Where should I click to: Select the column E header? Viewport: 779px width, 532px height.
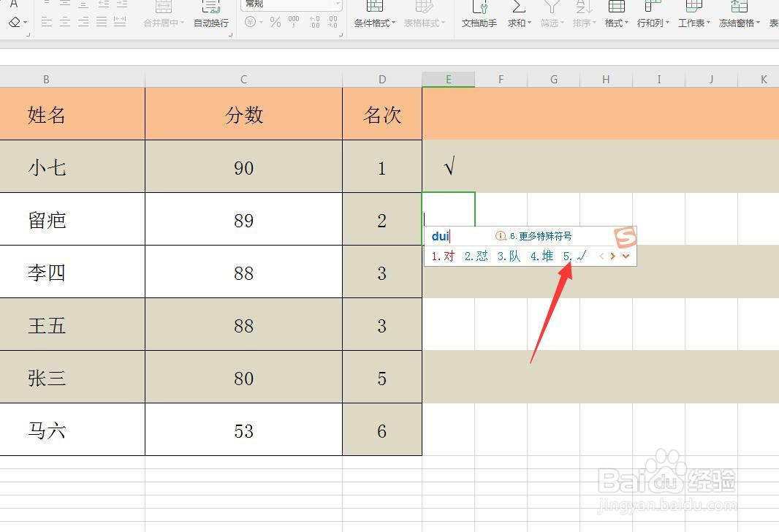[x=448, y=78]
